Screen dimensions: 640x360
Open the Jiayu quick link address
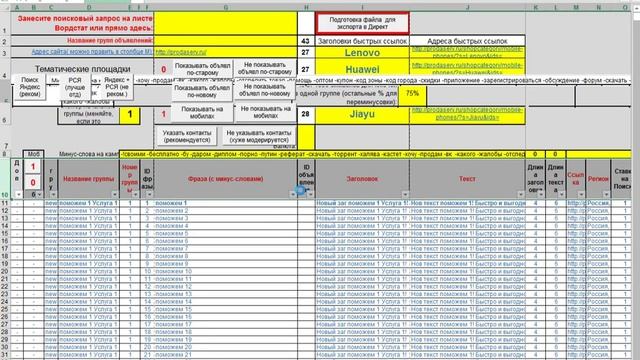click(x=467, y=114)
